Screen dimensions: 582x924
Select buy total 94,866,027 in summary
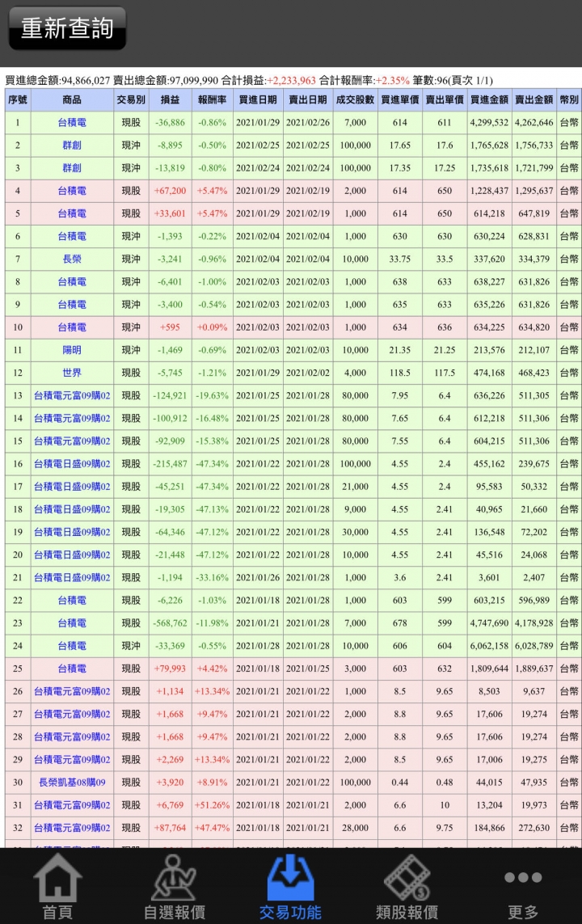pos(86,80)
